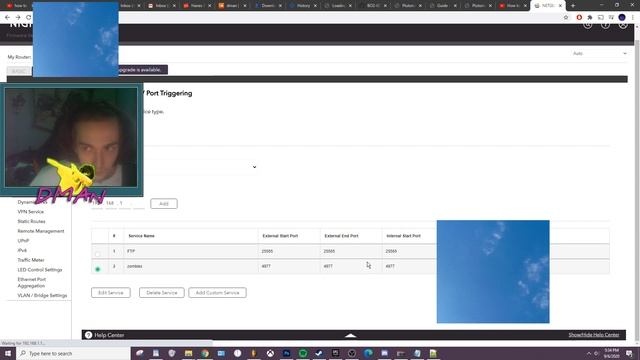The image size is (640, 360).
Task: Open the Auto language dropdown
Action: click(598, 53)
